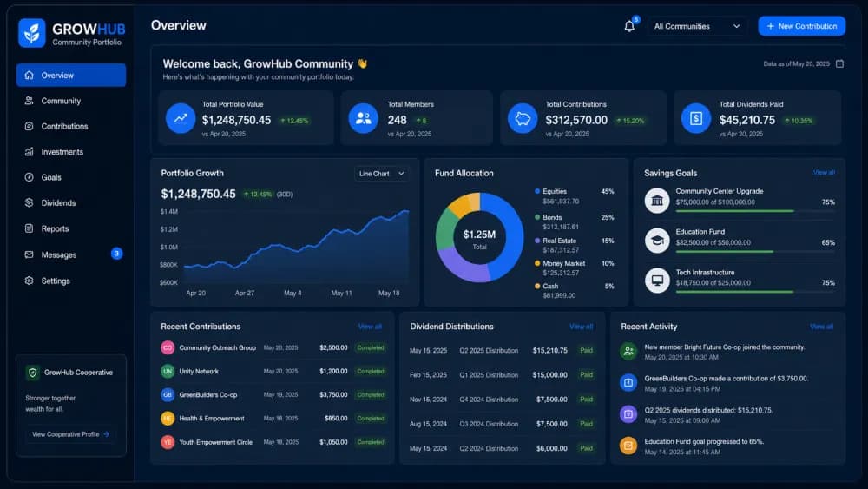Click the Health & Empowerment HE avatar
The height and width of the screenshot is (489, 868).
coord(168,418)
